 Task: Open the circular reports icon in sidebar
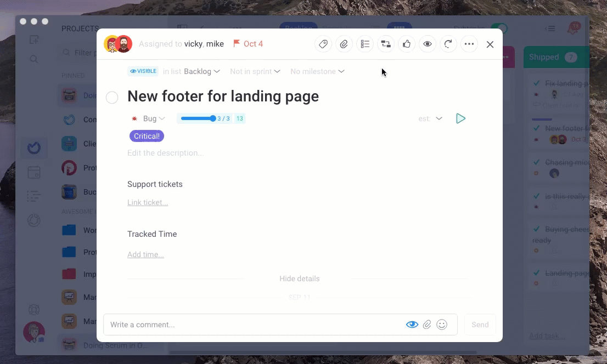[34, 220]
